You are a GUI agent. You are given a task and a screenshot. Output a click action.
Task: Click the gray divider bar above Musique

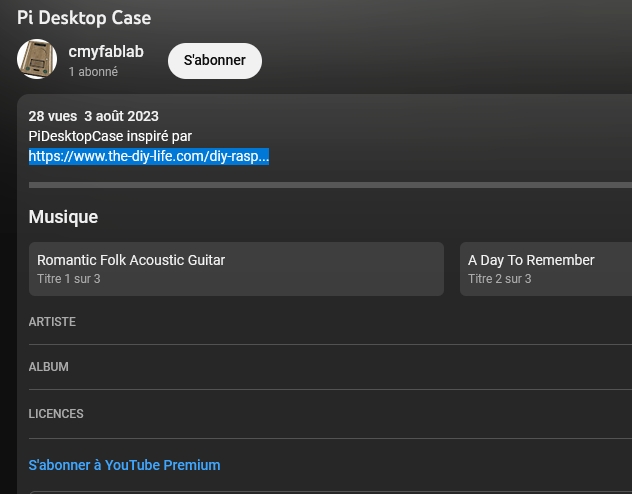point(330,185)
